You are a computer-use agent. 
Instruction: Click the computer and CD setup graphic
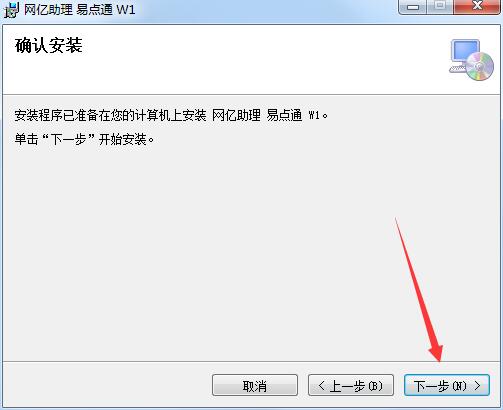coord(472,60)
